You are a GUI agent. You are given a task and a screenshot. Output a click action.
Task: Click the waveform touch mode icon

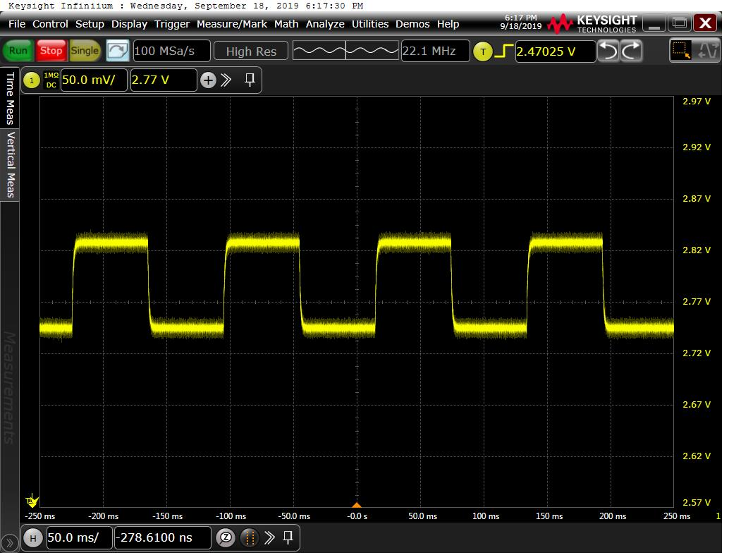click(708, 51)
